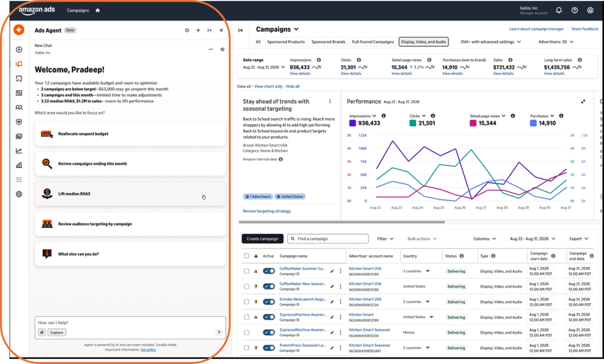The image size is (604, 364).
Task: Check the Grinder-NewLaunch row checkbox
Action: 247,301
